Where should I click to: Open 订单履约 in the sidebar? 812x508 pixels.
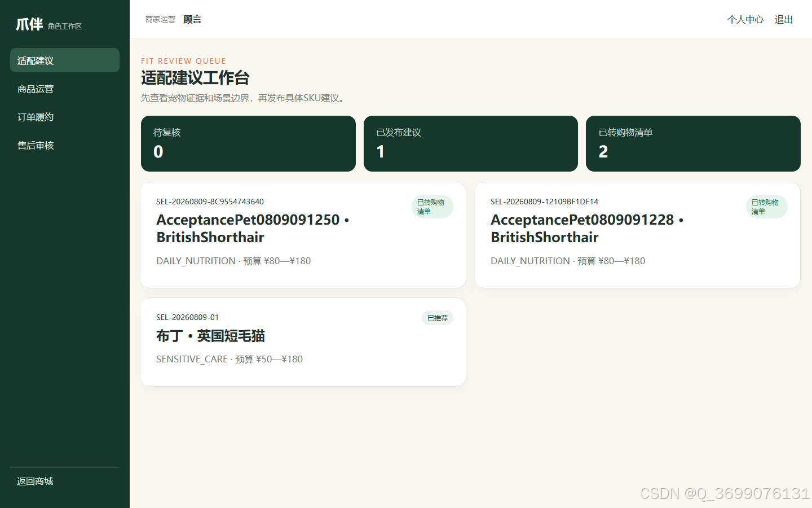click(65, 117)
